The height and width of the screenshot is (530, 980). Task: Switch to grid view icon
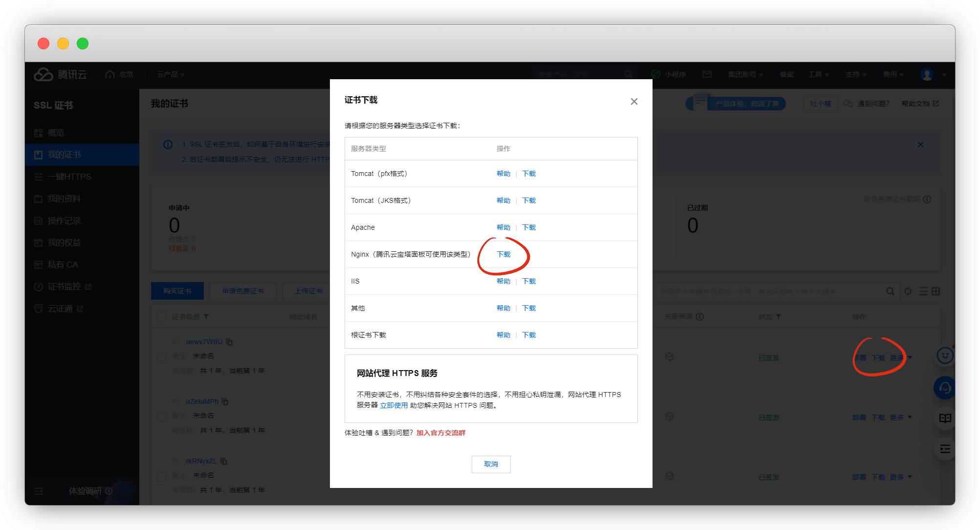(x=936, y=291)
